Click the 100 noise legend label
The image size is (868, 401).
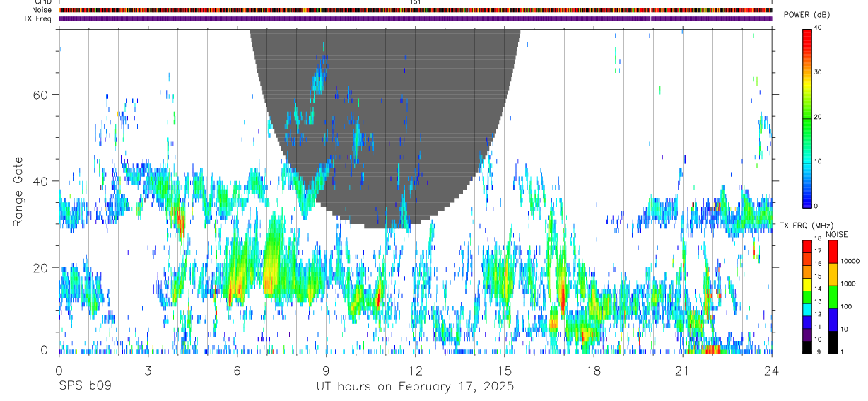pyautogui.click(x=845, y=307)
